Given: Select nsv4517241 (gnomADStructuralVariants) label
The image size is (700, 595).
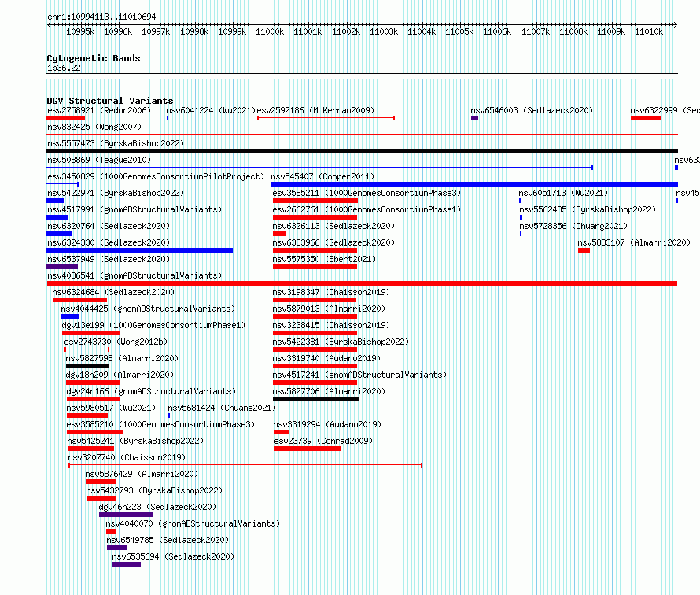Looking at the screenshot, I should (359, 375).
